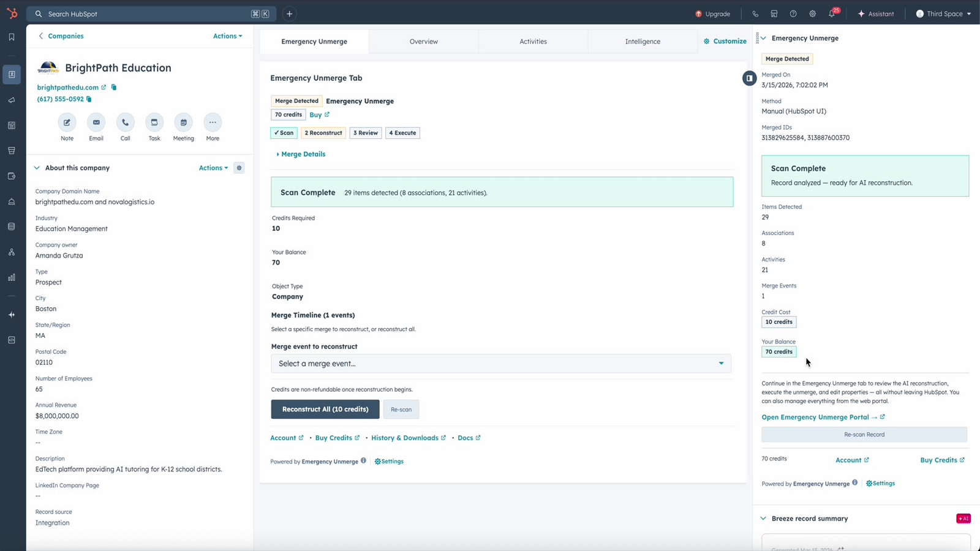
Task: Open the Marketplace icon in the top bar
Action: click(x=774, y=13)
